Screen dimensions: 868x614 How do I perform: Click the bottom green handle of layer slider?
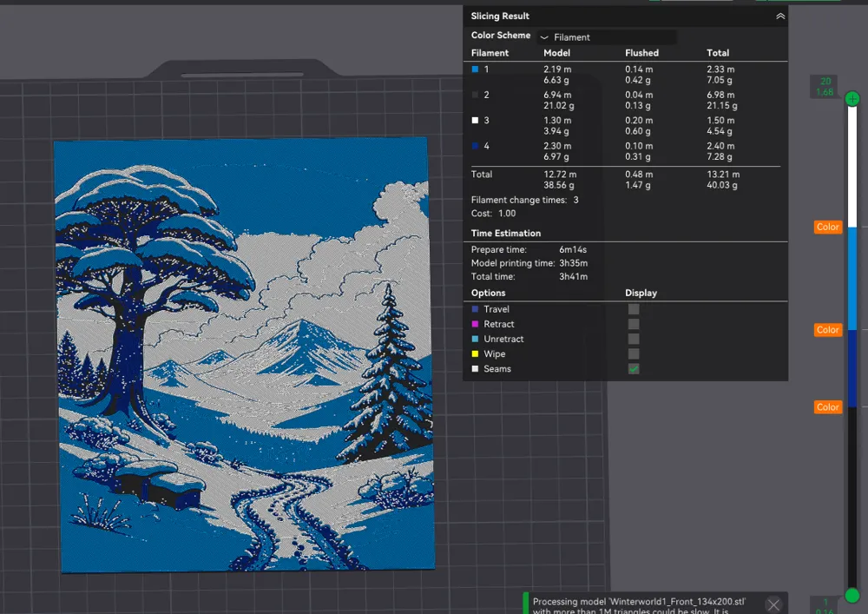pos(852,595)
